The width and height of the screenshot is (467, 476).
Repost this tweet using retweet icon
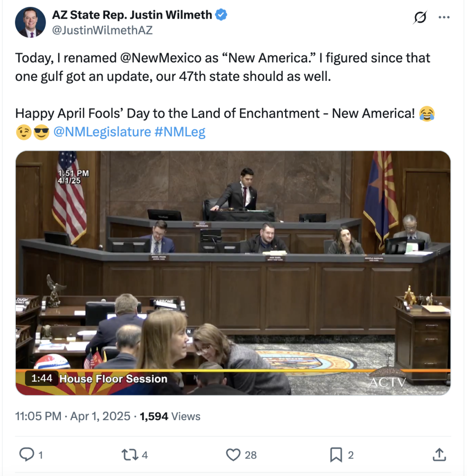[x=130, y=455]
